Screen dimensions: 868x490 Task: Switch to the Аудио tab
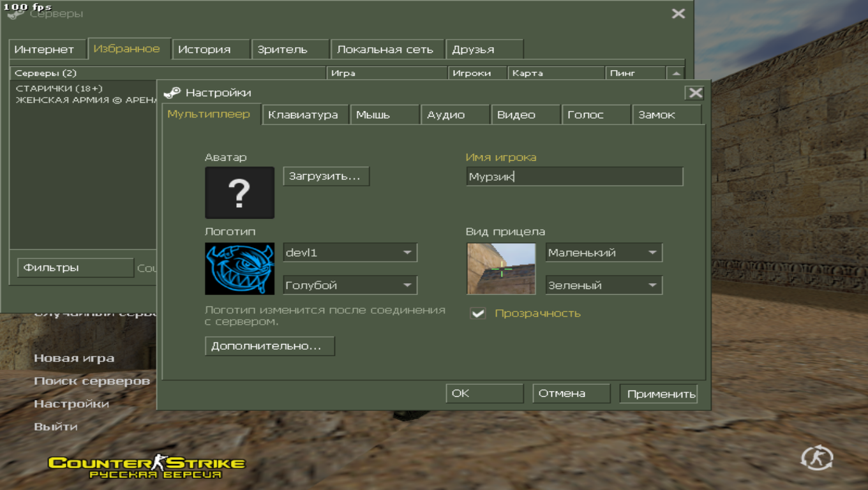456,115
